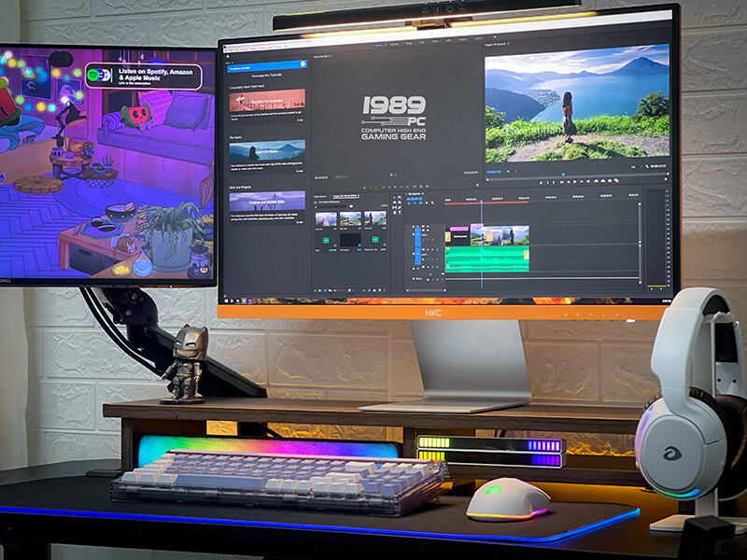
Task: Switch Project panel to icon view
Action: pyautogui.click(x=325, y=290)
